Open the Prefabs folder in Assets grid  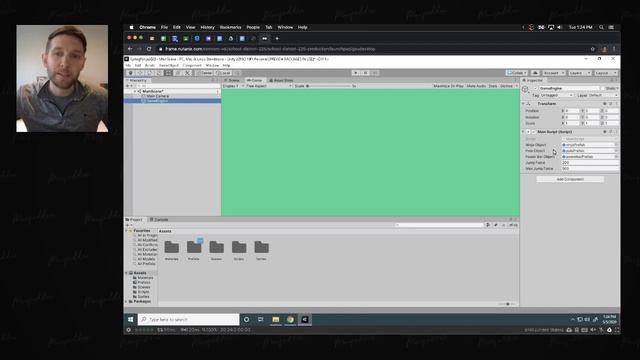tap(194, 250)
